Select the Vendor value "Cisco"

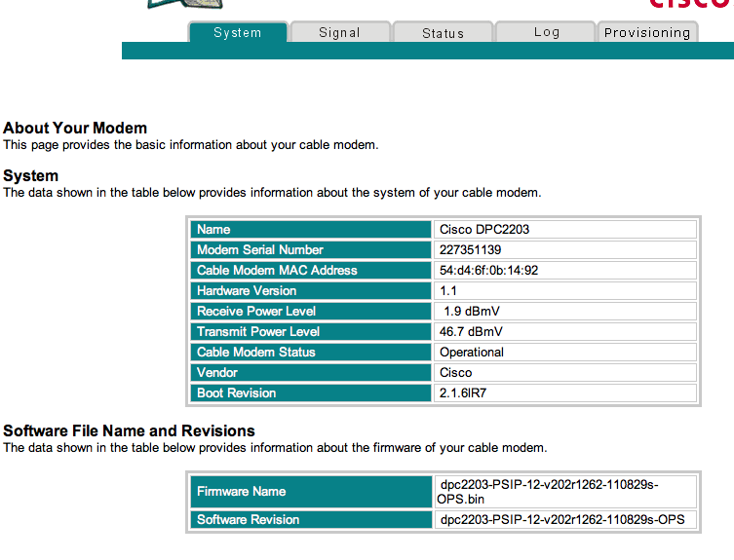pyautogui.click(x=455, y=373)
